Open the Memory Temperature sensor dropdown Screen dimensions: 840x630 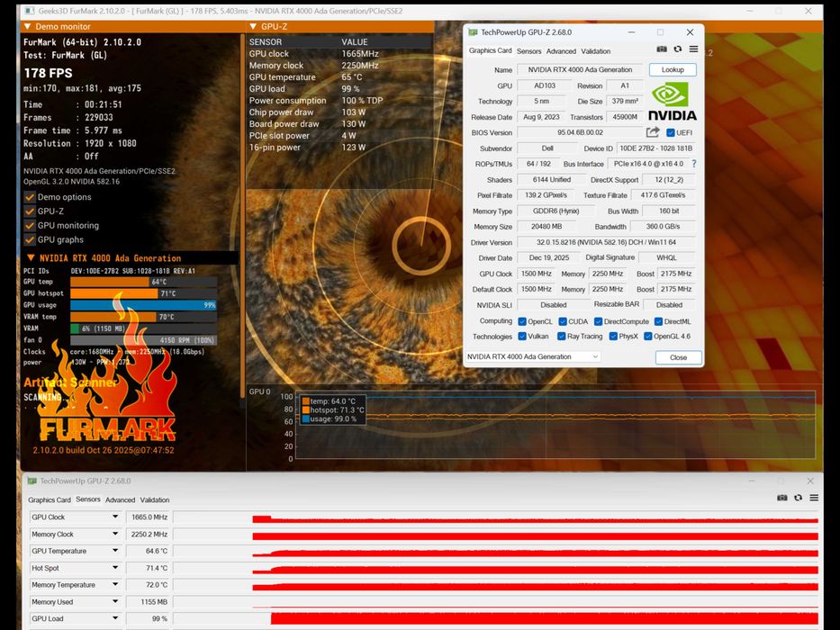click(x=114, y=584)
